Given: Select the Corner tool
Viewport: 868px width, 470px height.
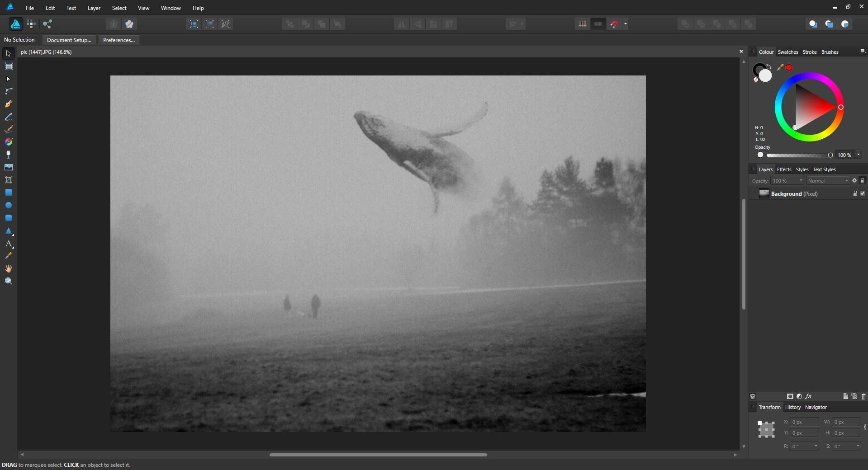Looking at the screenshot, I should (x=8, y=92).
